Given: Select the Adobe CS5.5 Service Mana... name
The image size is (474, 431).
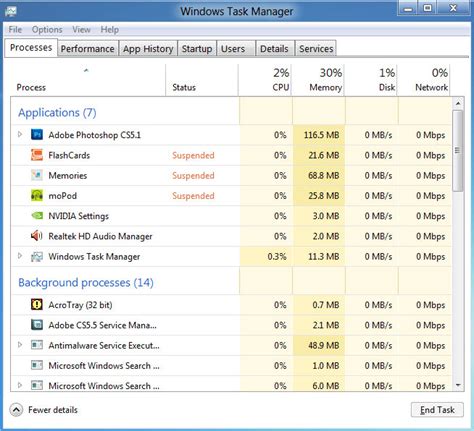Looking at the screenshot, I should [x=102, y=325].
